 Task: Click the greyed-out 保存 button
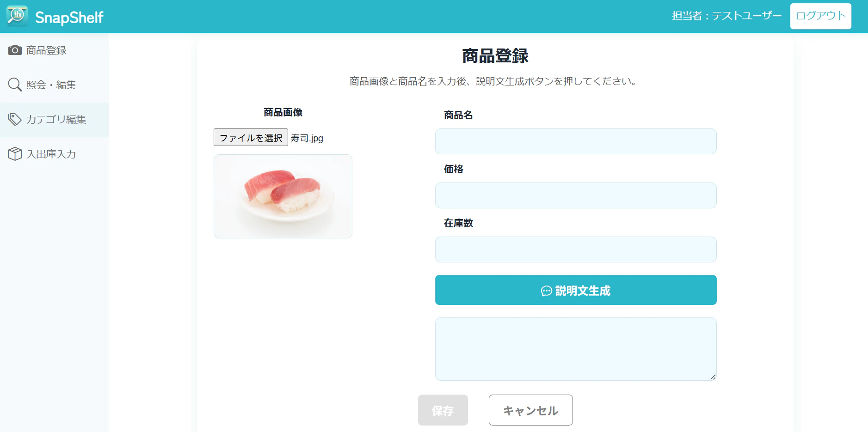[x=443, y=410]
